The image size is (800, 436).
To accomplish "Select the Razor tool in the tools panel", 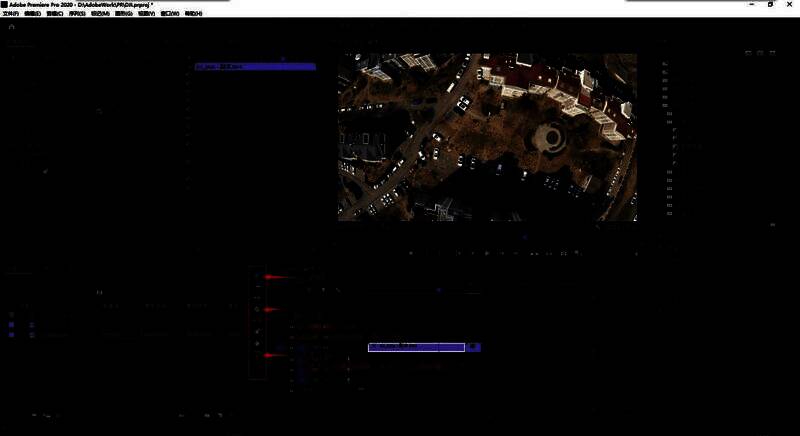I will (258, 310).
